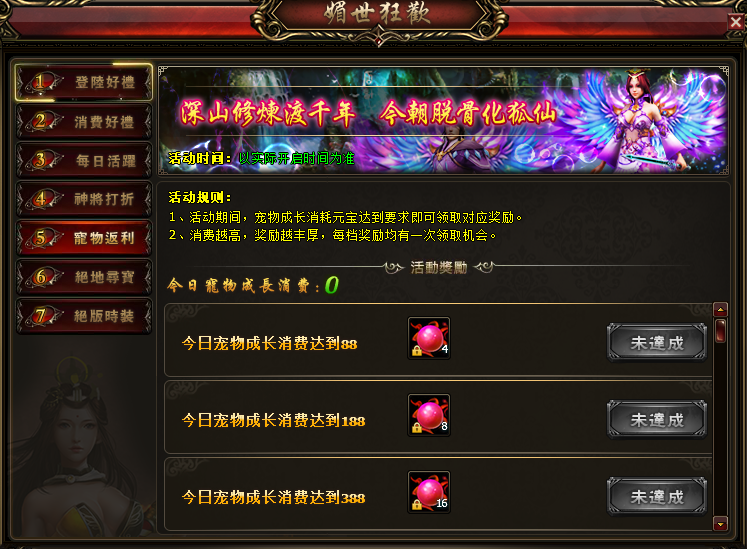Close the 媚世狂歡 event window
747x549 pixels.
(736, 22)
